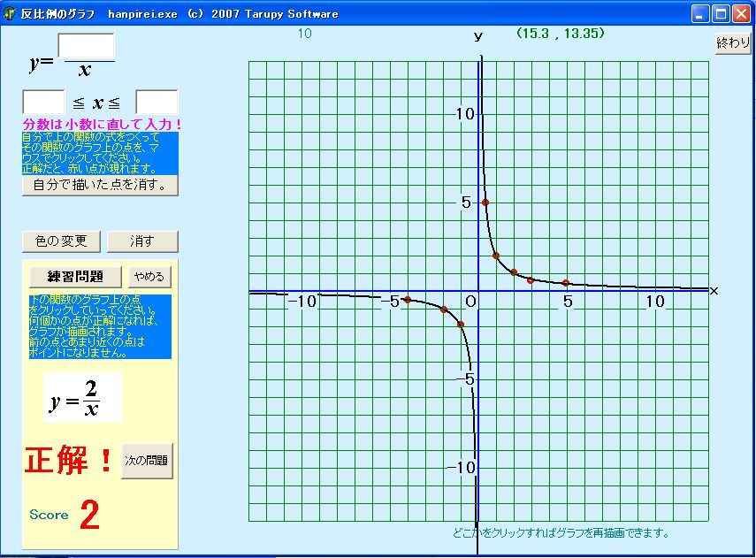The image size is (756, 558).
Task: Click the 消す button
Action: [142, 241]
